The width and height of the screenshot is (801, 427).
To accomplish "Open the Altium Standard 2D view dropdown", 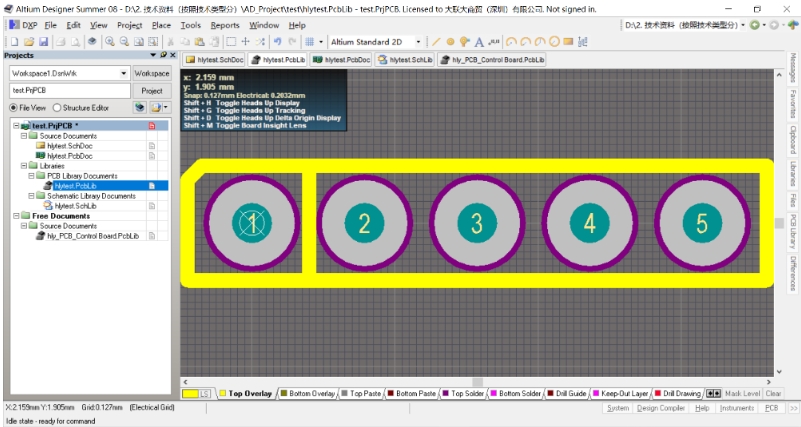I will pos(418,42).
